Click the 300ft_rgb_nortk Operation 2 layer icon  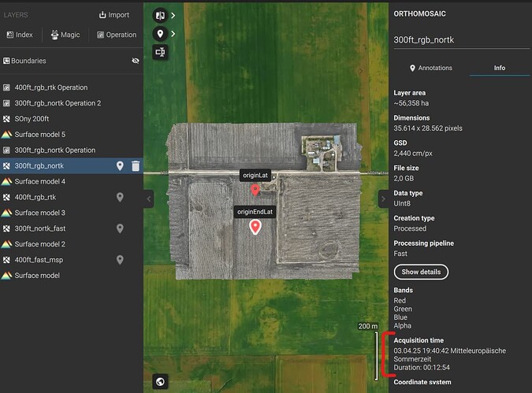(6, 103)
